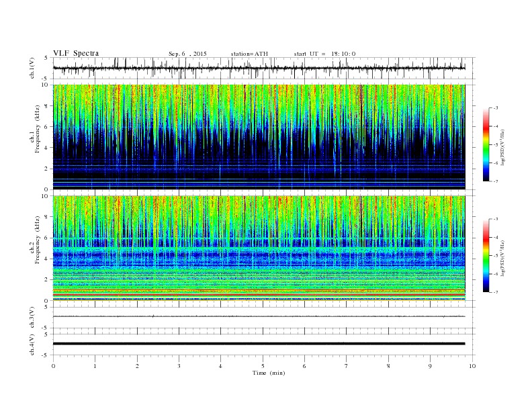Click the "-7" label on ch.1 color bar
Image resolution: width=532 pixels, height=411 pixels.
496,181
